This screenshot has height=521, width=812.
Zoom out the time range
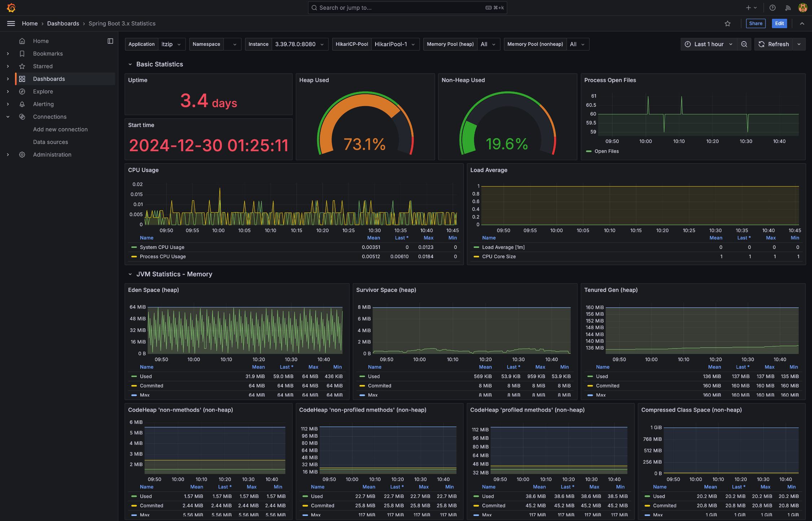[744, 44]
